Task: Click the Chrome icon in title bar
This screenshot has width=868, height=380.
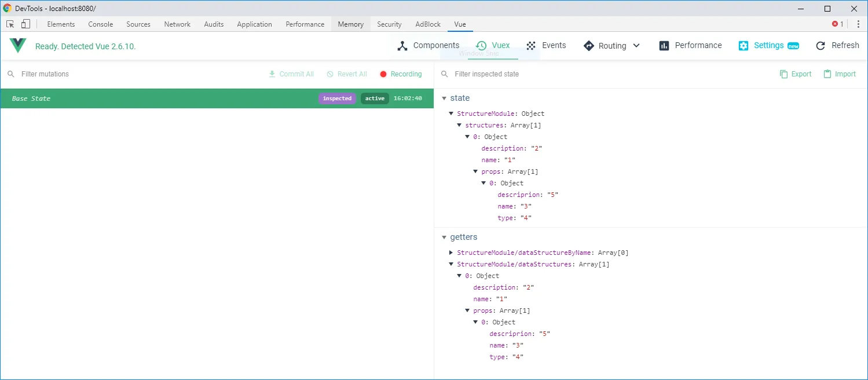Action: click(8, 8)
